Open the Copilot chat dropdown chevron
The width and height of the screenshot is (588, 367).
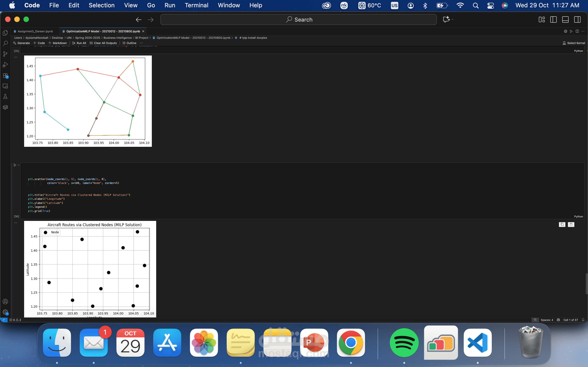coord(453,19)
